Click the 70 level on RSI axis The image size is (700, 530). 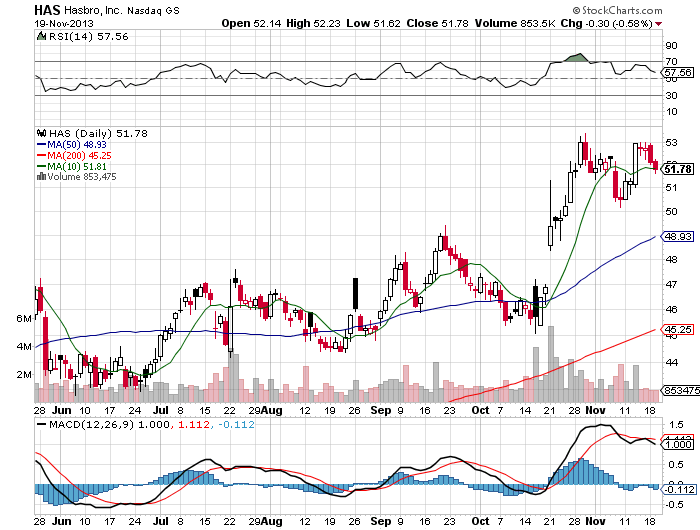[671, 62]
